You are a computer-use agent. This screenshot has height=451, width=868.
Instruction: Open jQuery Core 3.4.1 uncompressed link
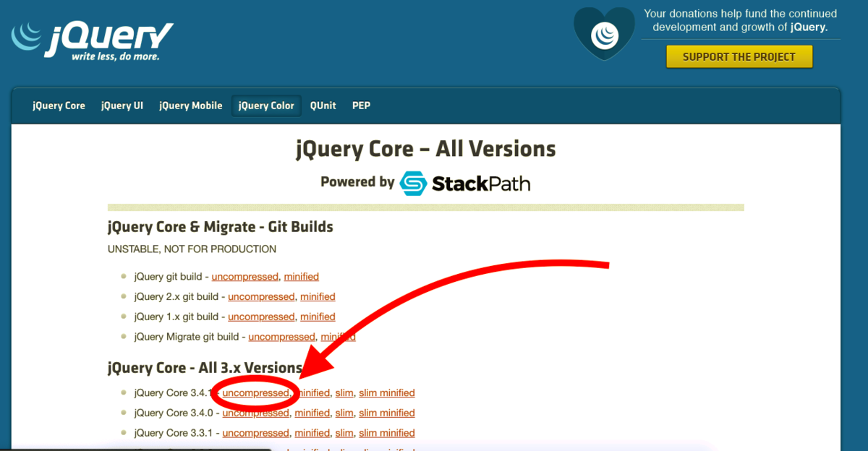(256, 393)
